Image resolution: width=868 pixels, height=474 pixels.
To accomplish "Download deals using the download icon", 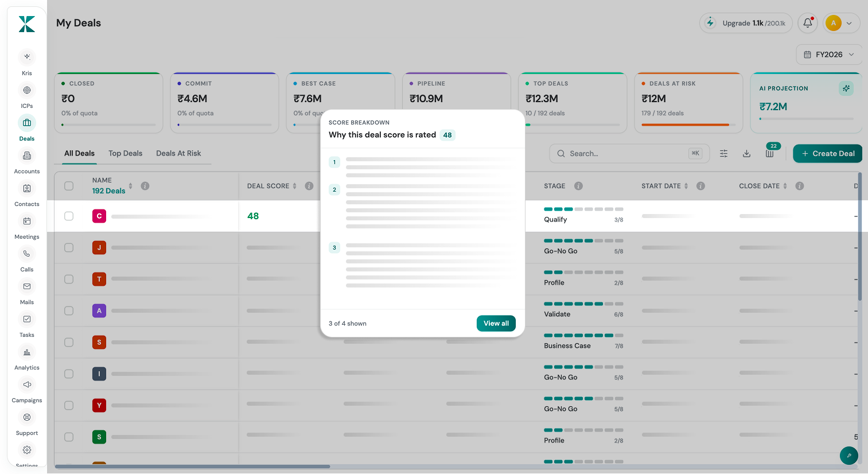I will (x=746, y=153).
